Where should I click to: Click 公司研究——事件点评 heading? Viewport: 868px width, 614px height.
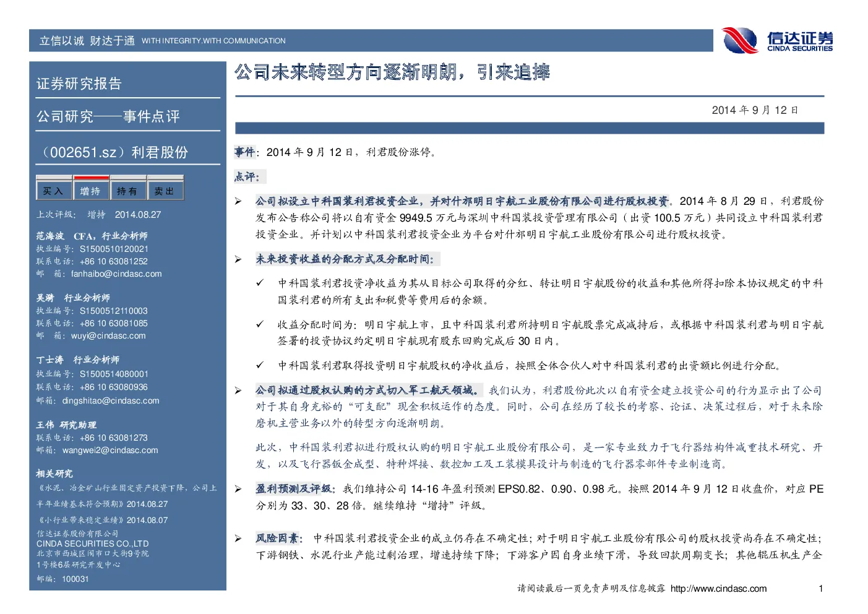108,116
